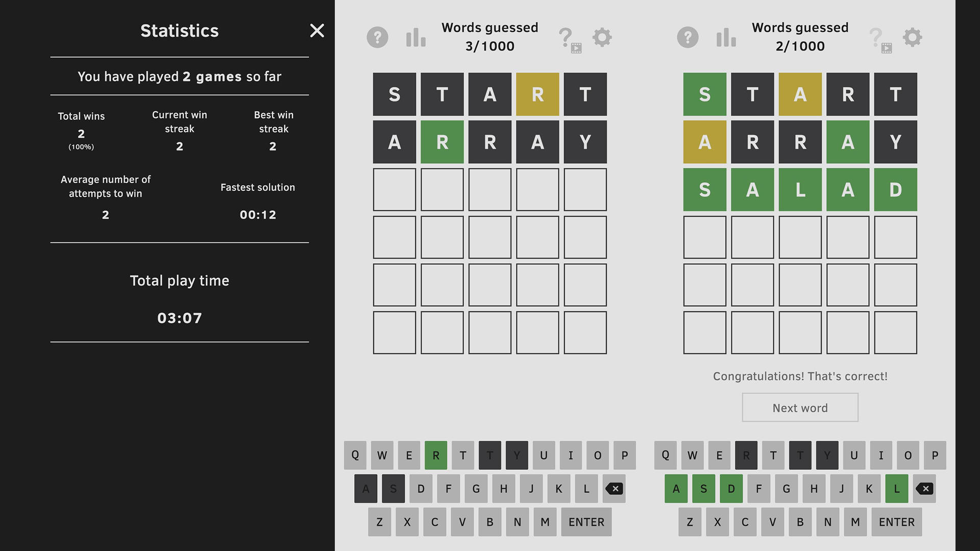Open settings gear on the left game
The image size is (980, 551).
coord(602,37)
